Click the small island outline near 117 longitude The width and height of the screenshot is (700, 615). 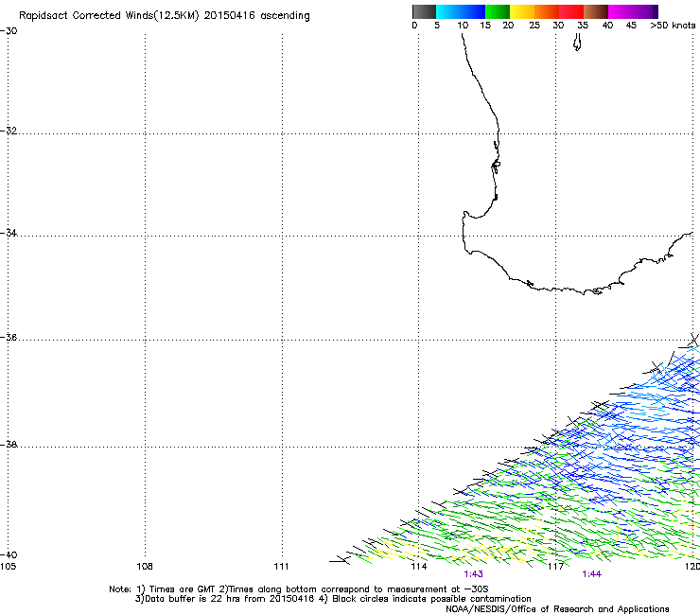(x=577, y=43)
